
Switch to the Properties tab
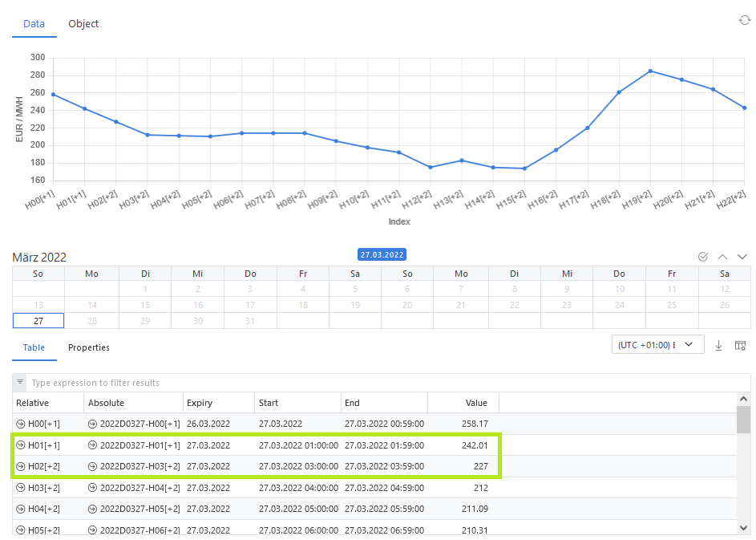(x=89, y=347)
